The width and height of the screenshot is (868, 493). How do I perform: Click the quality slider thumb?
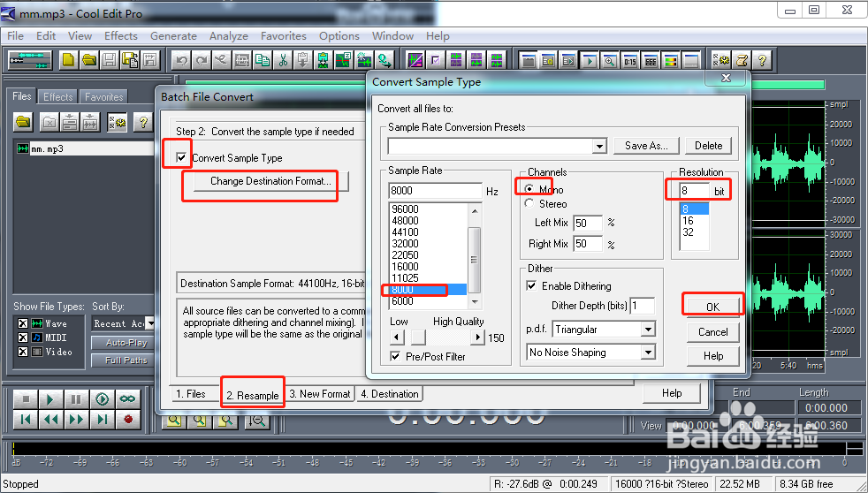point(418,337)
